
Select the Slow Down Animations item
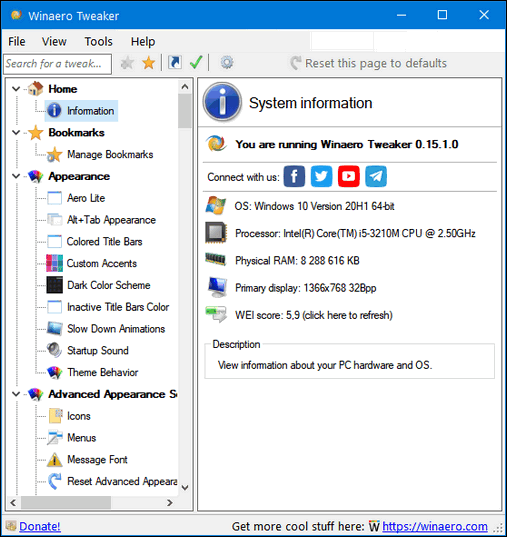(x=116, y=329)
